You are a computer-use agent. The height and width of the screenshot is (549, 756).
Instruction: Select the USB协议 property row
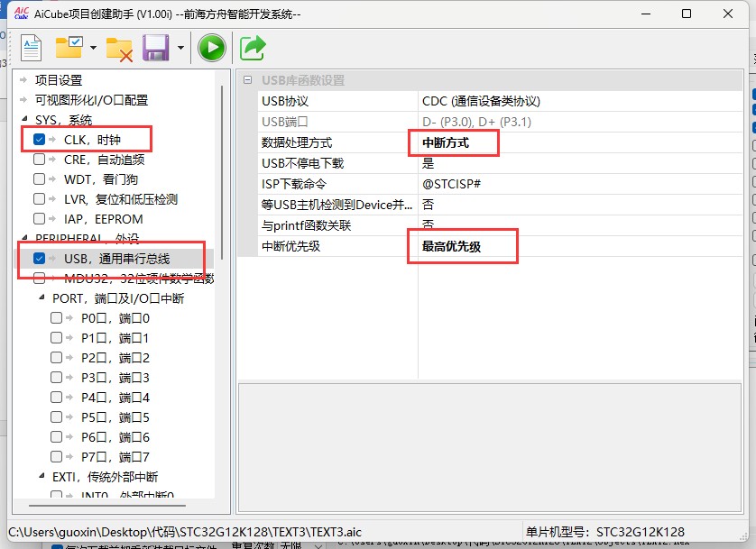(x=501, y=101)
